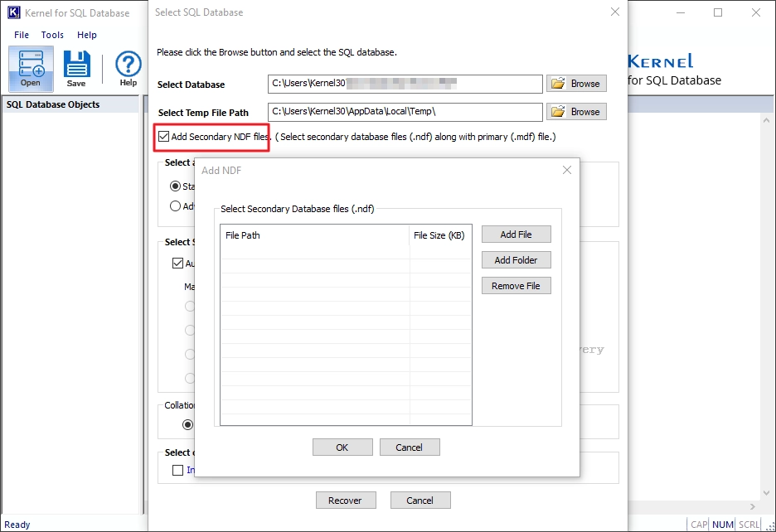This screenshot has height=532, width=776.
Task: Toggle the unchecked In checkbox at bottom
Action: [x=177, y=470]
